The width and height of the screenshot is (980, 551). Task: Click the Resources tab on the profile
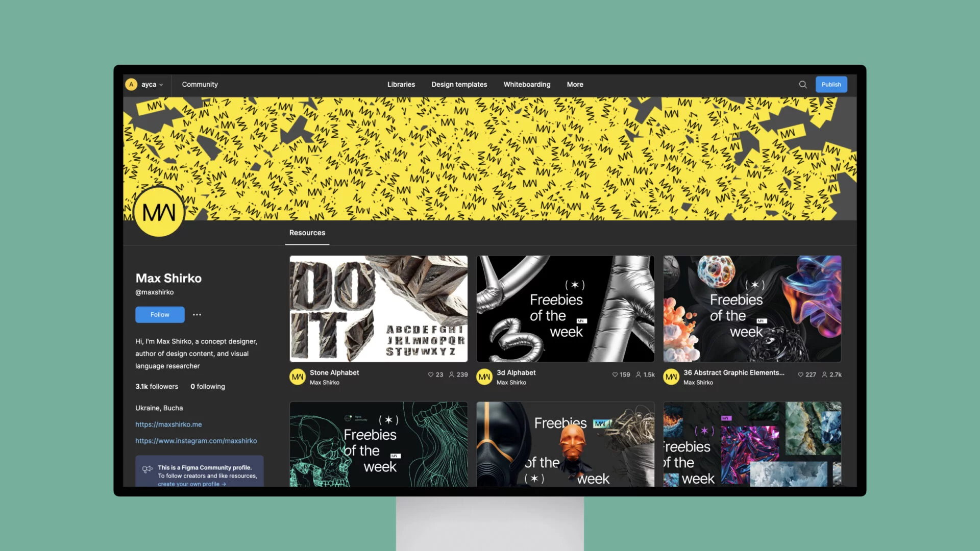tap(307, 232)
